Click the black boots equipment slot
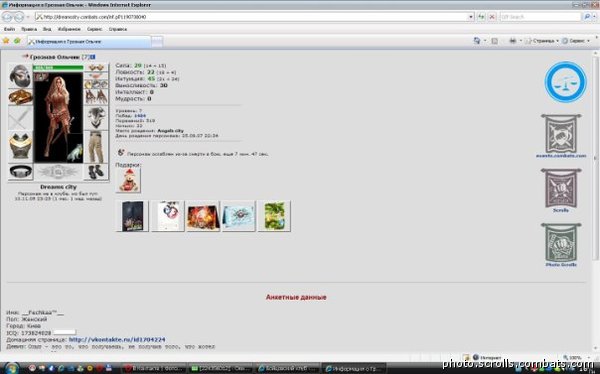The height and width of the screenshot is (374, 600). (96, 172)
